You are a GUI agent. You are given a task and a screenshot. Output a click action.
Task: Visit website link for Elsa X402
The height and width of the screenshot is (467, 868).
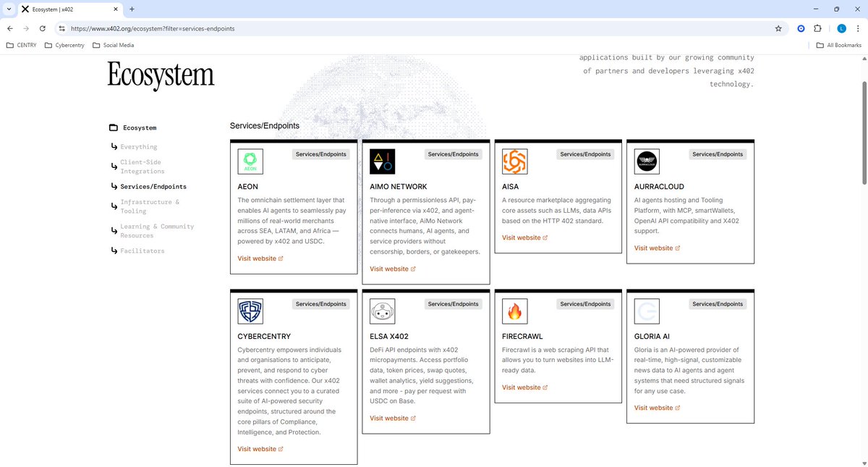click(393, 418)
